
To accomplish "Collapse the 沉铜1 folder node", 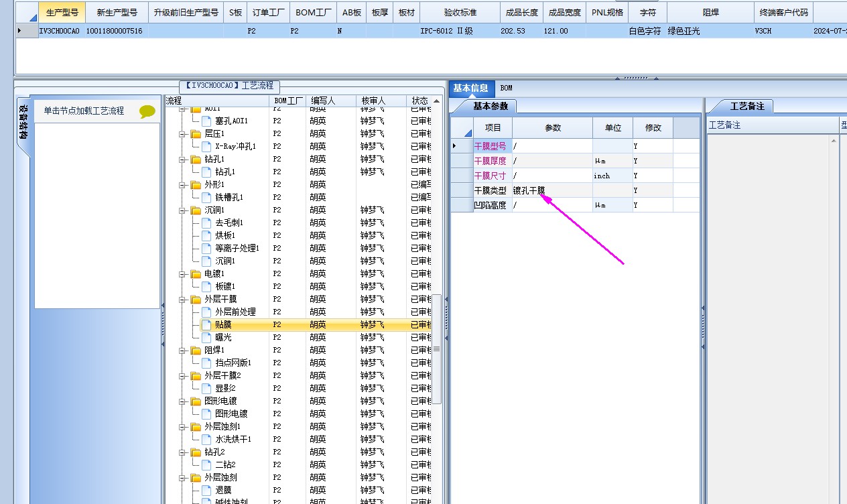I will [182, 210].
